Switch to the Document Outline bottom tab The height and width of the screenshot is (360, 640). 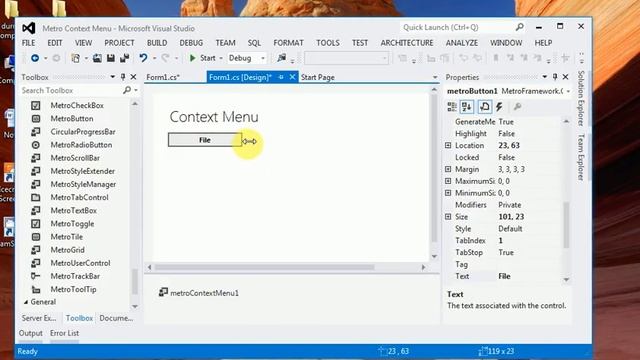[x=116, y=318]
